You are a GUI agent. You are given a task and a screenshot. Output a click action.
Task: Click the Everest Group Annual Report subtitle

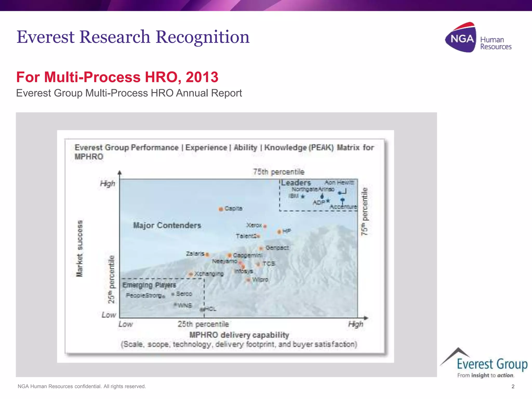point(129,93)
